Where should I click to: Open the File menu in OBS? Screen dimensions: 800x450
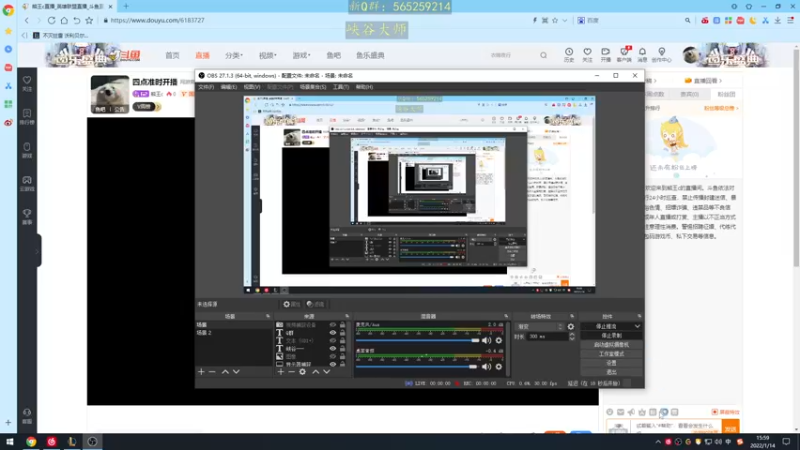[206, 87]
